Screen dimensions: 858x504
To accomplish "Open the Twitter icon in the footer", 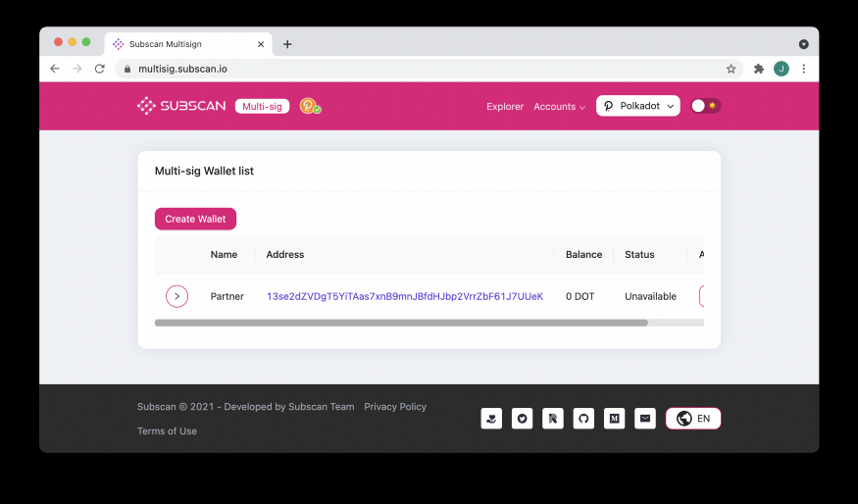I will [522, 419].
